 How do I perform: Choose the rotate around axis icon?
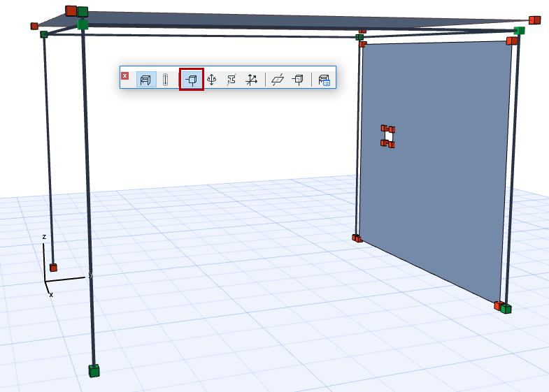point(211,80)
